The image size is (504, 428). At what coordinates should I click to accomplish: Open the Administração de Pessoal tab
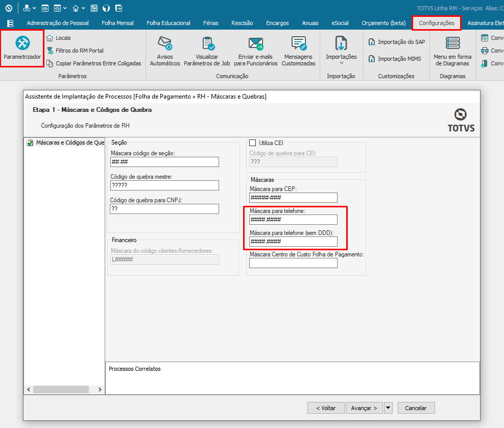point(58,23)
